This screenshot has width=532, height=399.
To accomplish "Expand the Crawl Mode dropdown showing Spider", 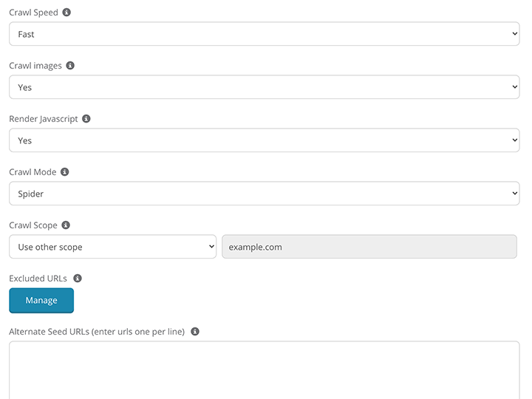I will pyautogui.click(x=264, y=194).
